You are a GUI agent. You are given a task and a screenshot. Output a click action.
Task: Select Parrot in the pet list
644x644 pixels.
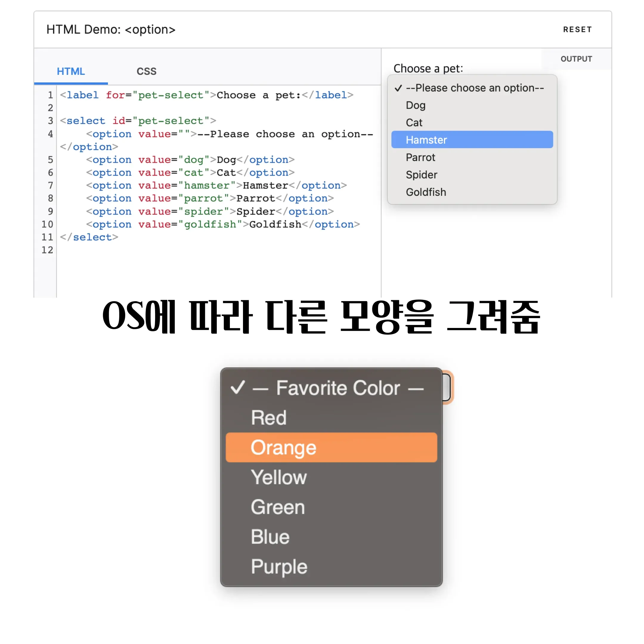tap(421, 157)
